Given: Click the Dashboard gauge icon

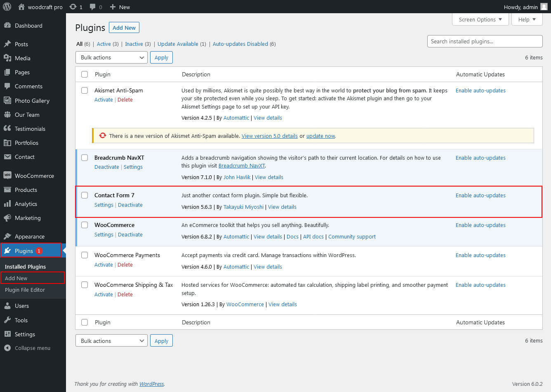Looking at the screenshot, I should pyautogui.click(x=7, y=26).
